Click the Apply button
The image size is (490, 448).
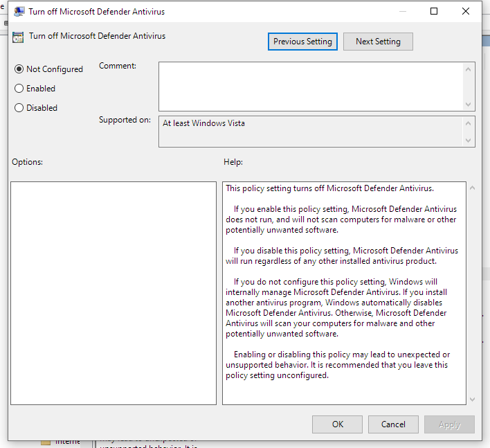pyautogui.click(x=449, y=424)
